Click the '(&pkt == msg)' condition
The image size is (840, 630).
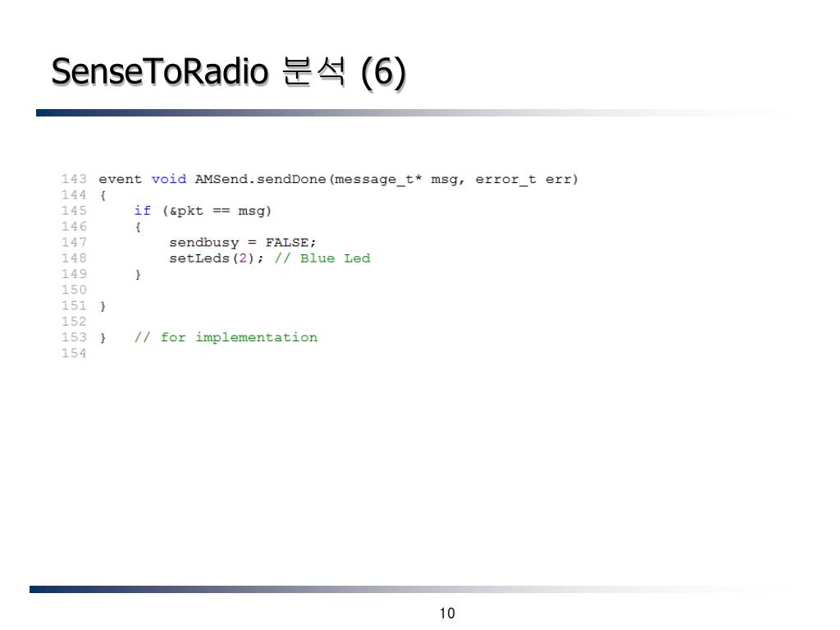(217, 211)
